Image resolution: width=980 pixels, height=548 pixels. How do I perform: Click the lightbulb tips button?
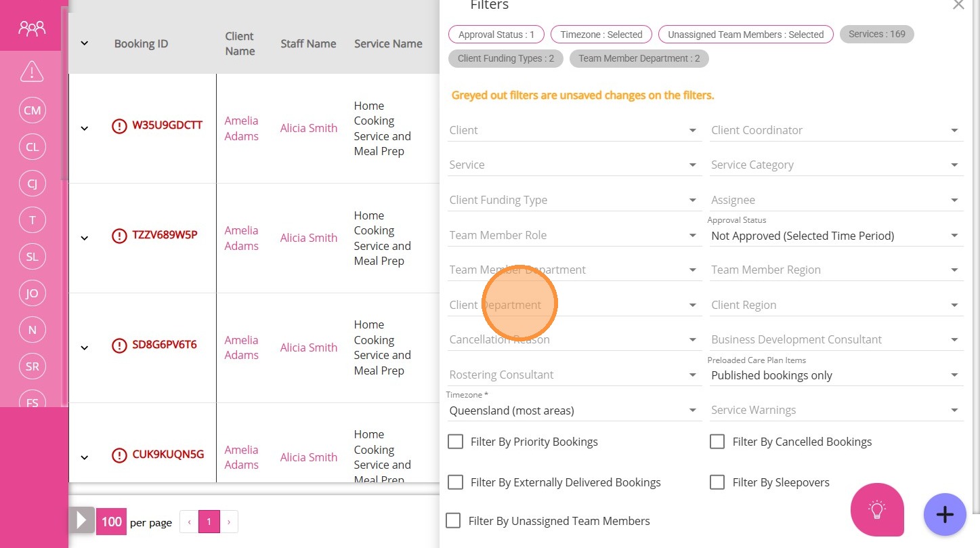click(877, 510)
